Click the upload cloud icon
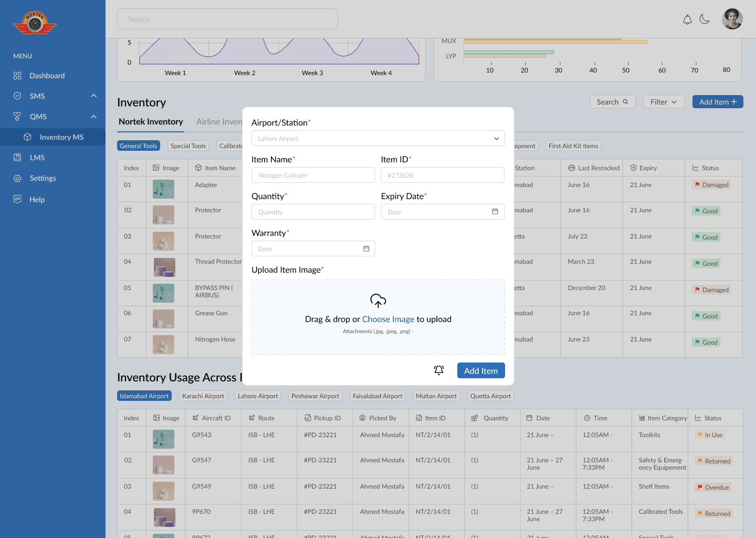This screenshot has height=538, width=756. click(x=378, y=301)
